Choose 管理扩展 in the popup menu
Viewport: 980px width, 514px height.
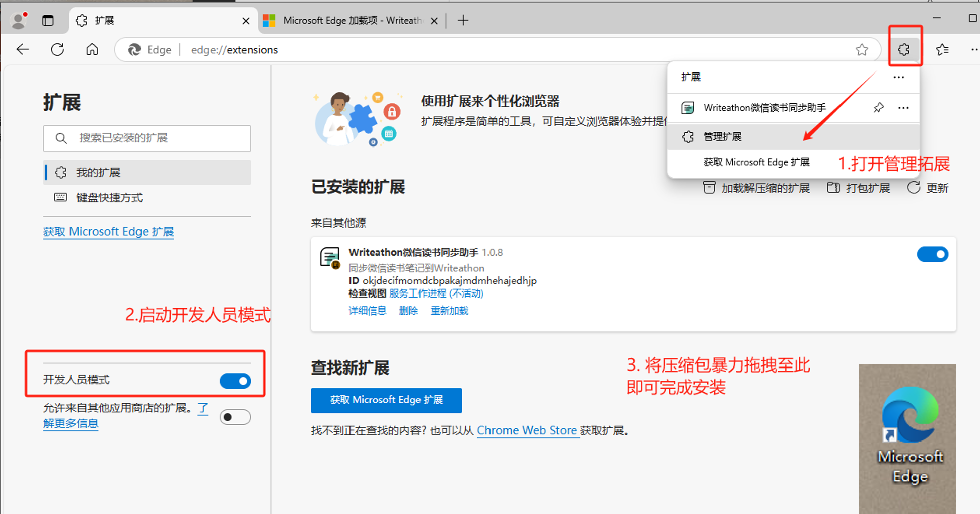793,136
